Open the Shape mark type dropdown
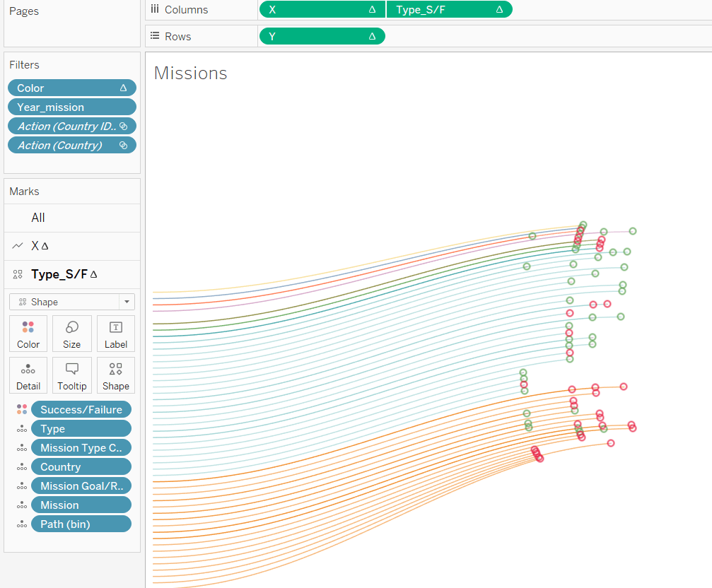 (x=71, y=302)
